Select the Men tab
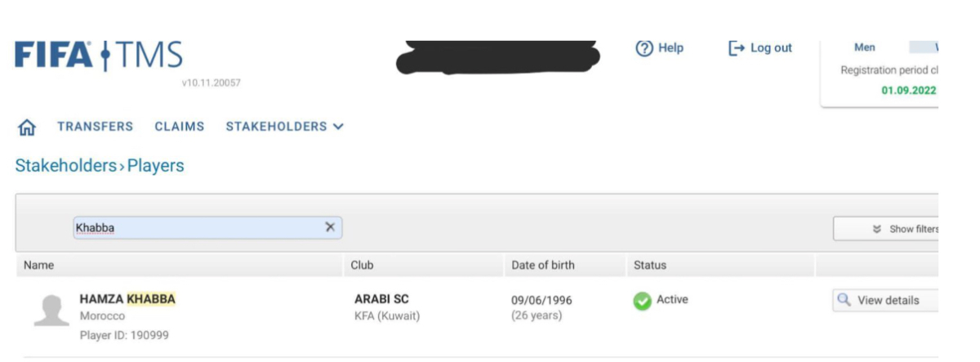Image resolution: width=980 pixels, height=362 pixels. point(864,47)
